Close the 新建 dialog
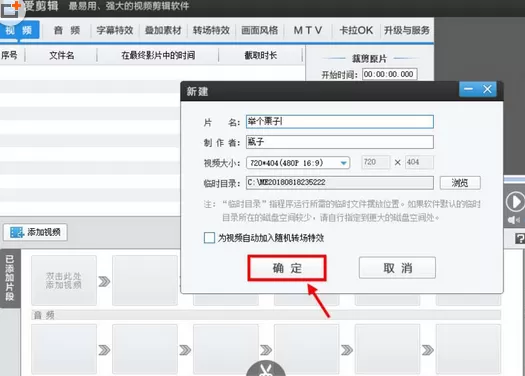This screenshot has height=376, width=525. [x=487, y=89]
